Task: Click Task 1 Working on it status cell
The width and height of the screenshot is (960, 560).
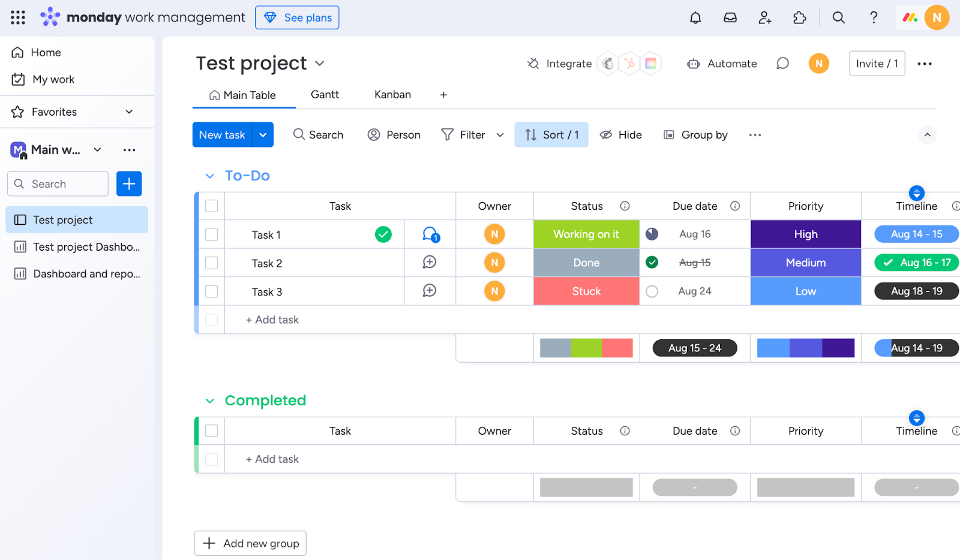Action: click(586, 234)
